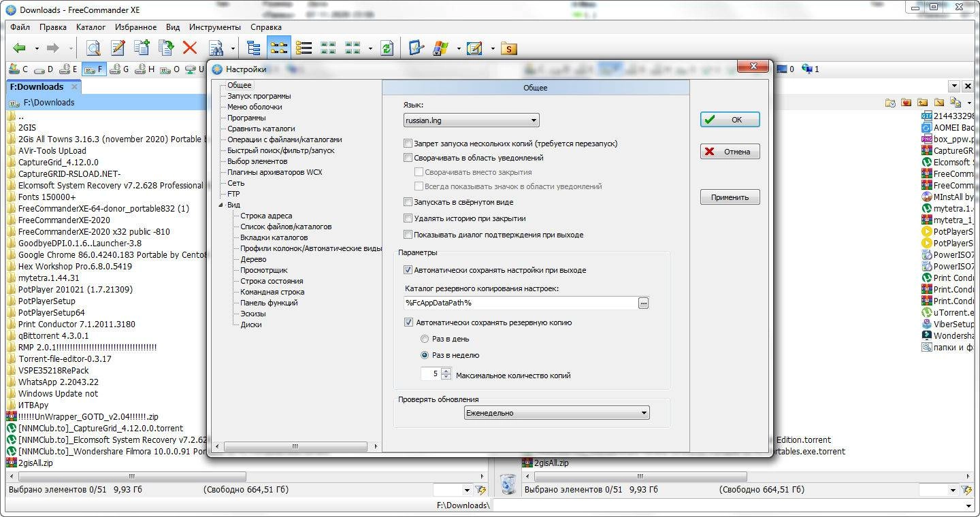This screenshot has height=517, width=980.
Task: Open the right panel tab list dropdown arrow
Action: click(955, 86)
